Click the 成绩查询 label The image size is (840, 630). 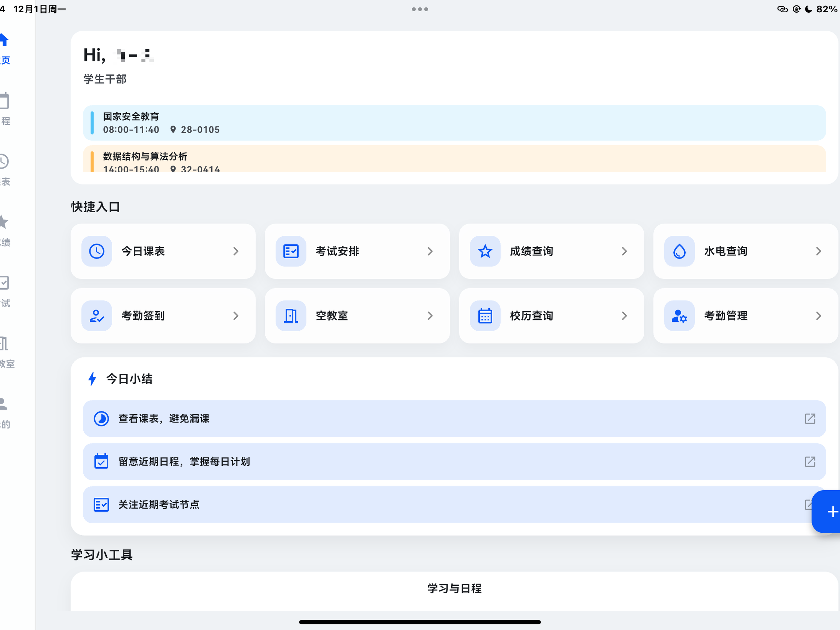(531, 251)
